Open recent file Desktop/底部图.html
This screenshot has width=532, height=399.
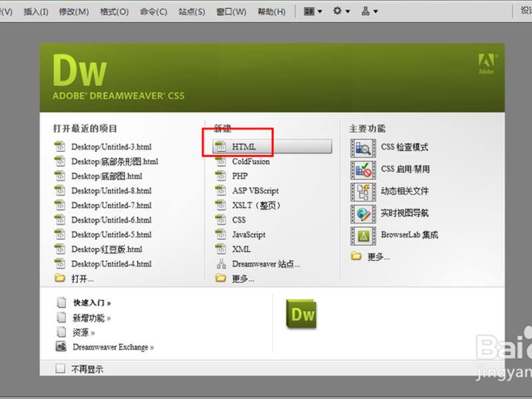tap(106, 176)
